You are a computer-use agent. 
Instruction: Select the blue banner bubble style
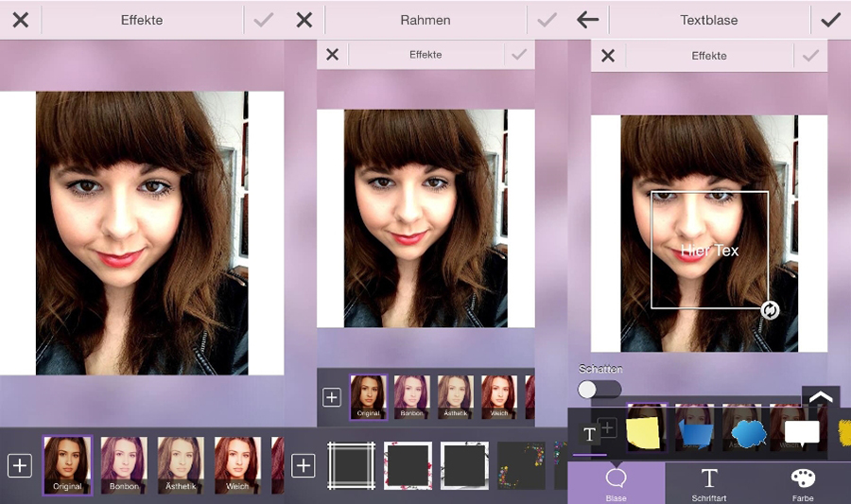coord(698,433)
